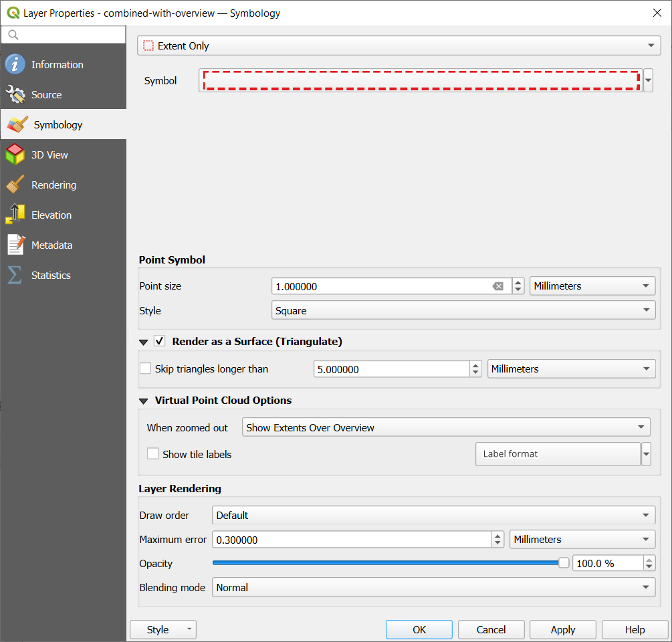This screenshot has height=642, width=672.
Task: Collapse the Virtual Point Cloud Options section
Action: [x=144, y=401]
